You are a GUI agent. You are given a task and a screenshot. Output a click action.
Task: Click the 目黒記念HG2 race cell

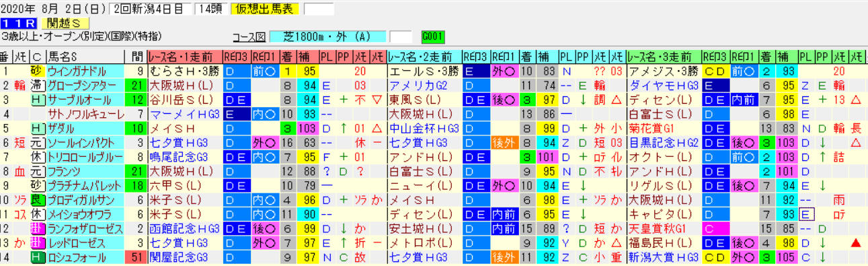tap(664, 142)
